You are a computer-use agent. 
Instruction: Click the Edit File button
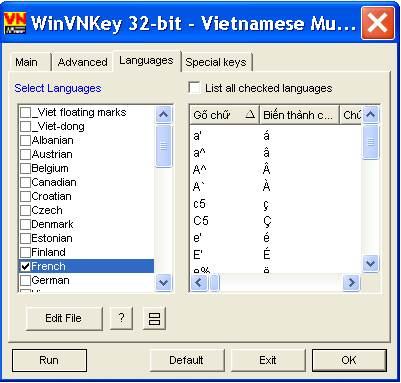64,318
